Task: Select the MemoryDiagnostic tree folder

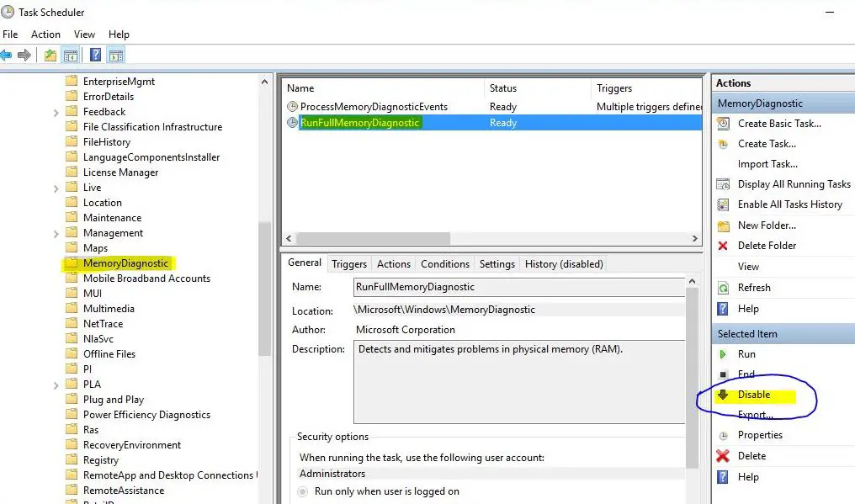Action: 125,263
